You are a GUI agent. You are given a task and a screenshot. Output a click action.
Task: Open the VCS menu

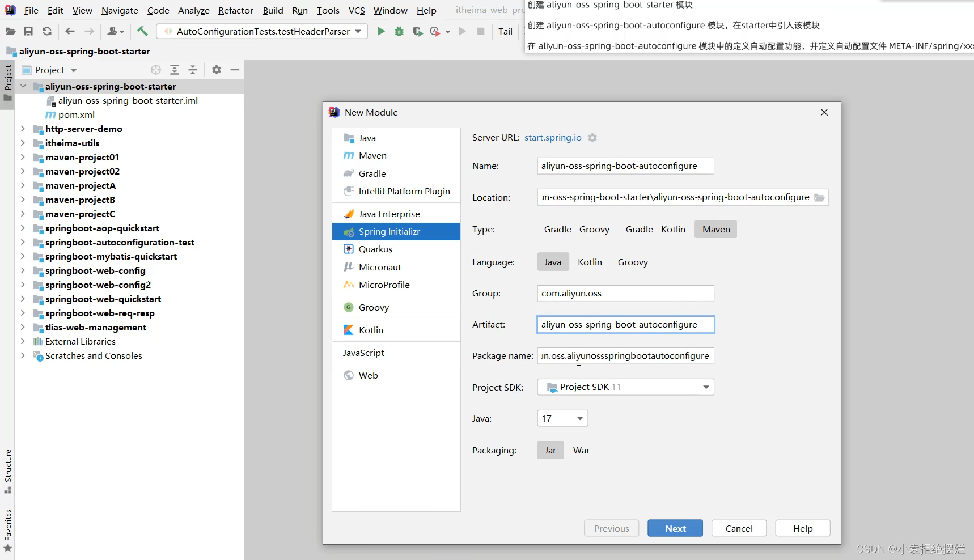(357, 10)
